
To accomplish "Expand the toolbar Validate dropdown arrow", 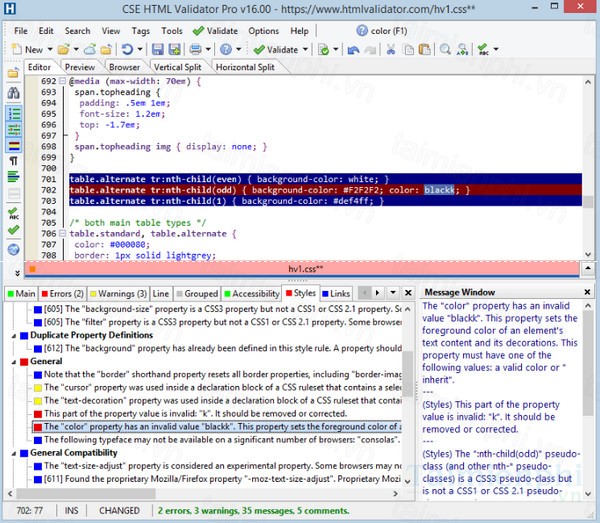I will 305,49.
